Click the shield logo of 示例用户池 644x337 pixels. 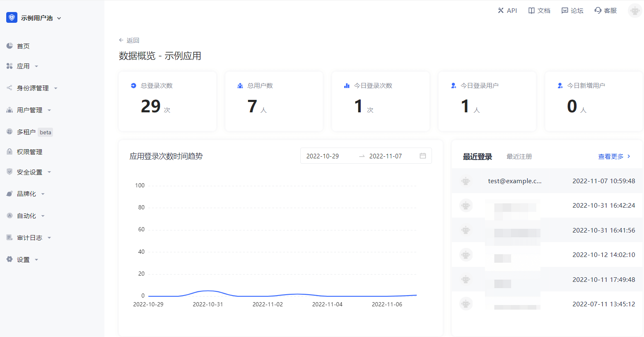tap(12, 17)
